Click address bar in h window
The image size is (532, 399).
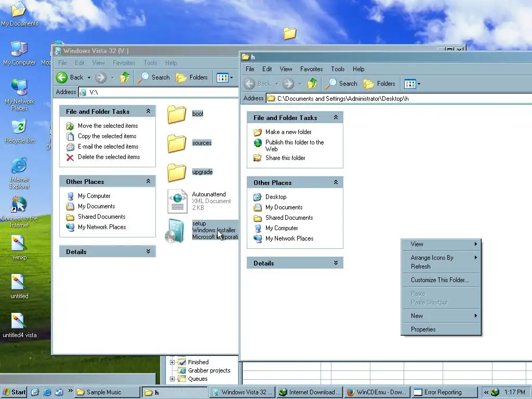[398, 98]
